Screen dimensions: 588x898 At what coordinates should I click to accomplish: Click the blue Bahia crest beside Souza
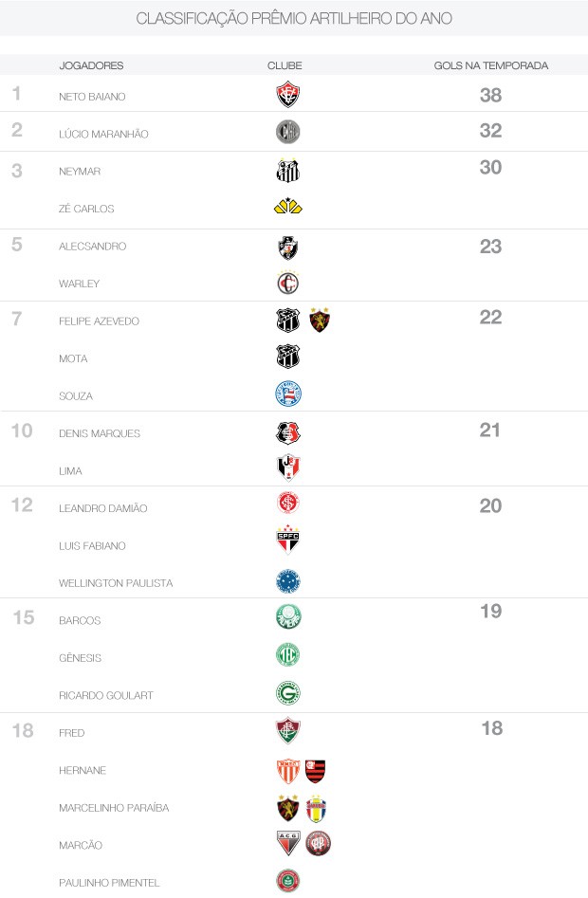point(287,394)
